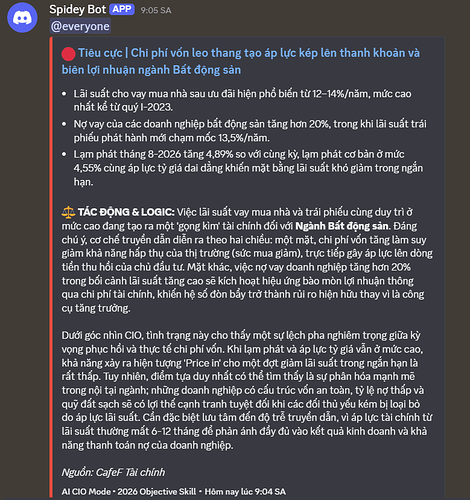This screenshot has height=500, width=470.
Task: Click the paragraph starting 'Dưới góc nhìn CIO'
Action: tap(247, 390)
